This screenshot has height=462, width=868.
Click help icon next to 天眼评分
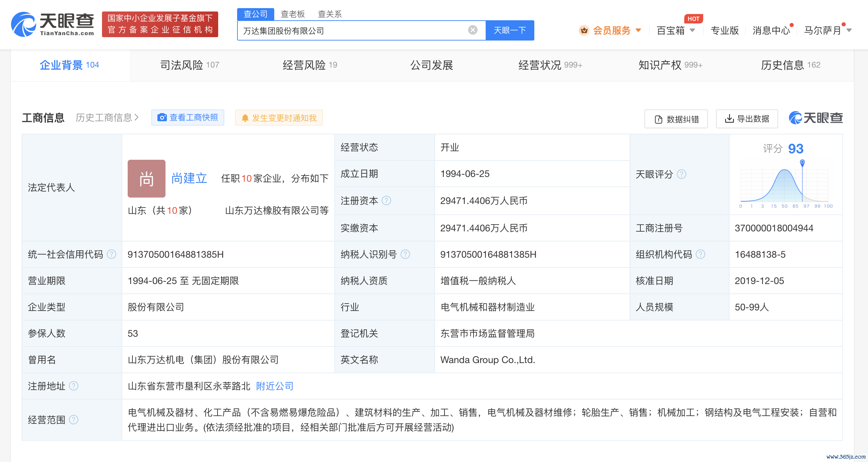pos(682,174)
